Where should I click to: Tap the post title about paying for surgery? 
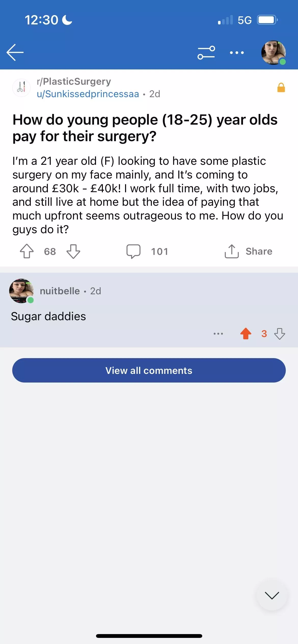[x=145, y=128]
